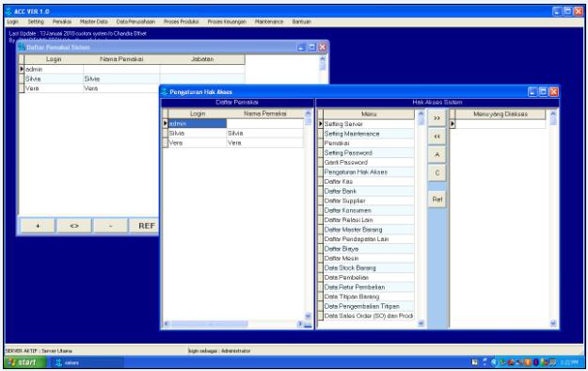The width and height of the screenshot is (588, 371).
Task: Select 'Daftar Supplier' menu row
Action: tap(369, 201)
